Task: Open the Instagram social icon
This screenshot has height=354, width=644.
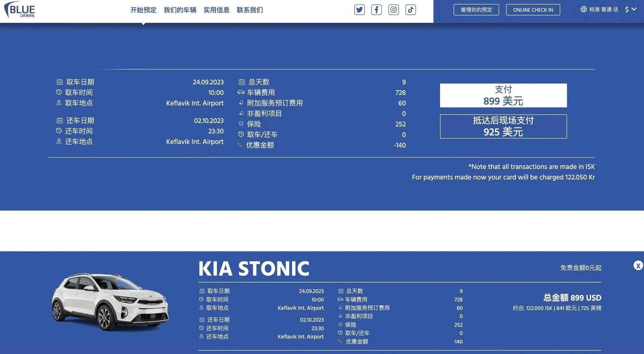Action: pyautogui.click(x=393, y=10)
